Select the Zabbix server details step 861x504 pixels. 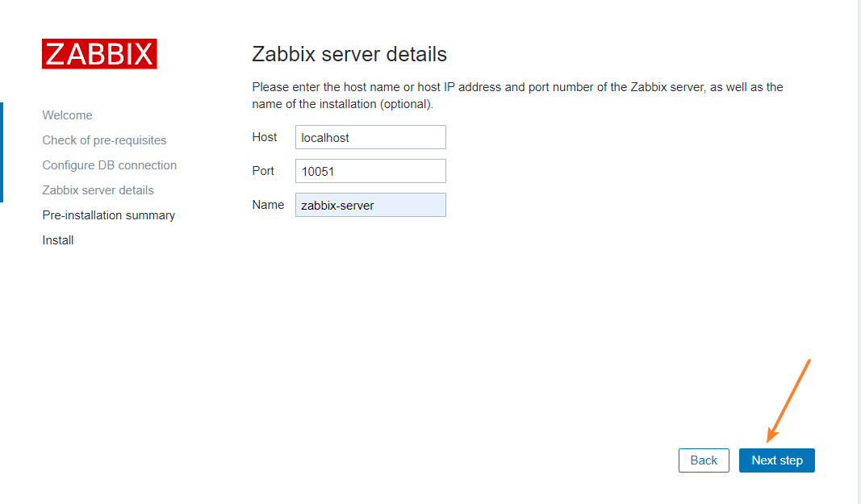[98, 190]
